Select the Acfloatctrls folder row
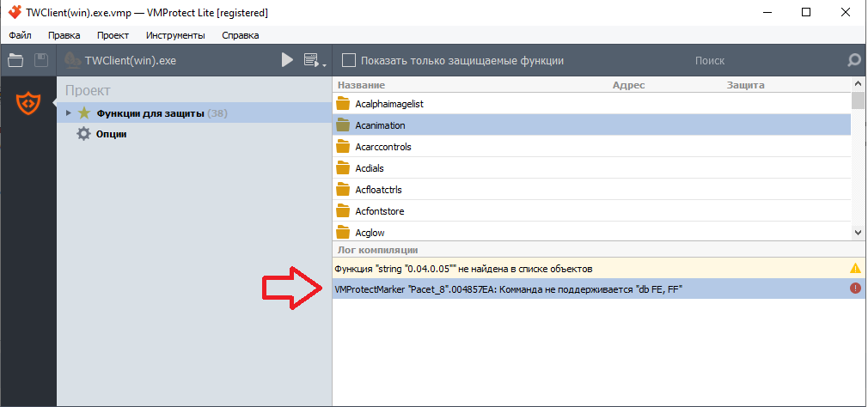Viewport: 868px width, 407px height. coord(591,190)
